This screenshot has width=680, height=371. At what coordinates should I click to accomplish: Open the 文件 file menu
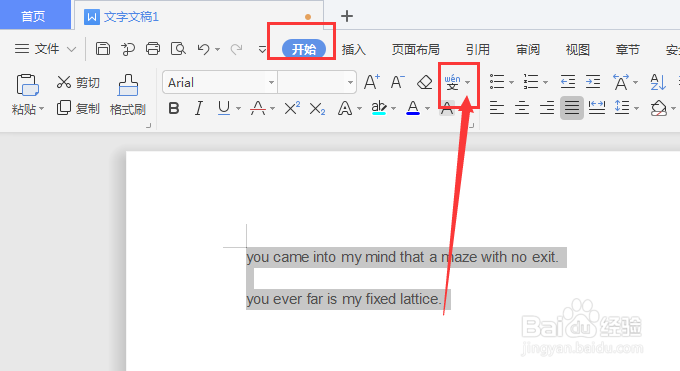pyautogui.click(x=46, y=49)
